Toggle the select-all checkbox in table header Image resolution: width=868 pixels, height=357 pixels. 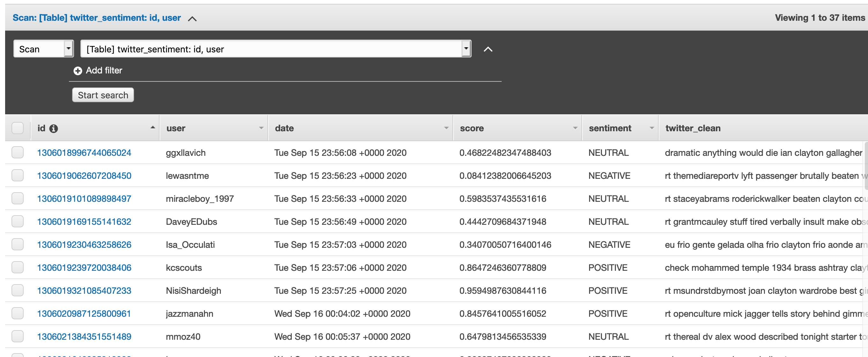[18, 128]
